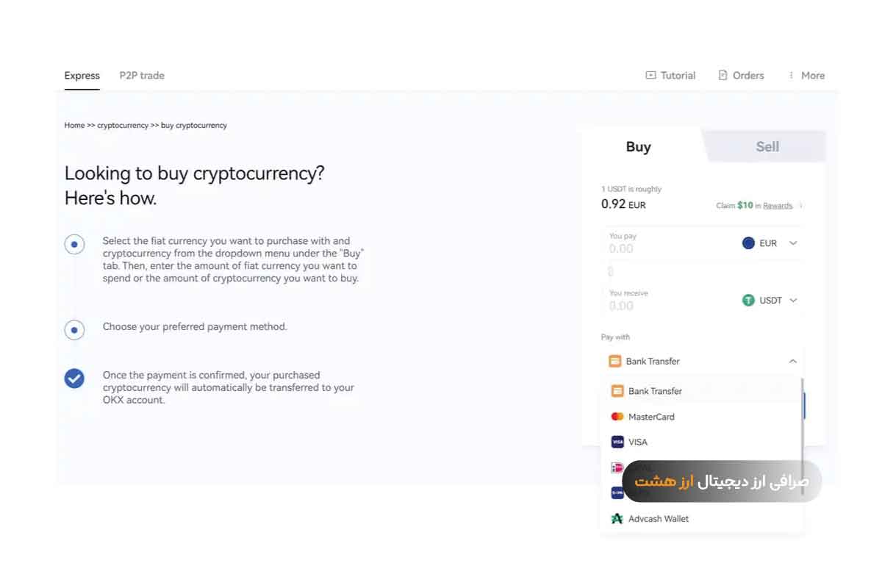Select the second step radio indicator
This screenshot has height=588, width=882.
coord(74,330)
